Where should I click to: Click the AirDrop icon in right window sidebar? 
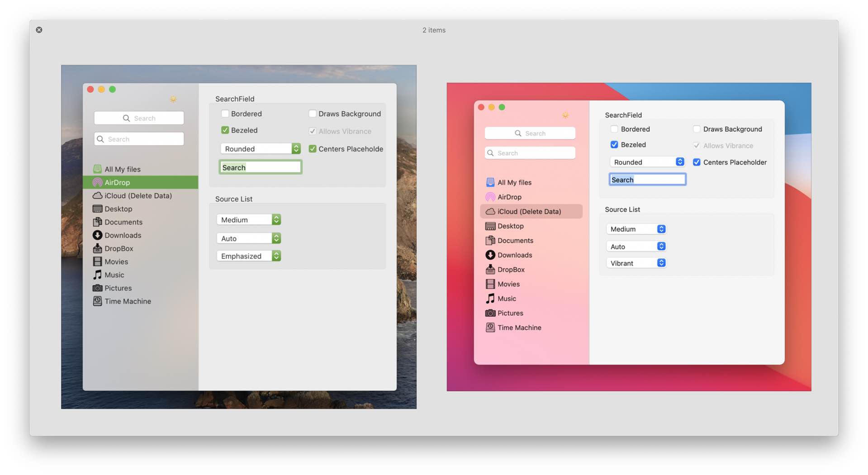click(x=490, y=197)
